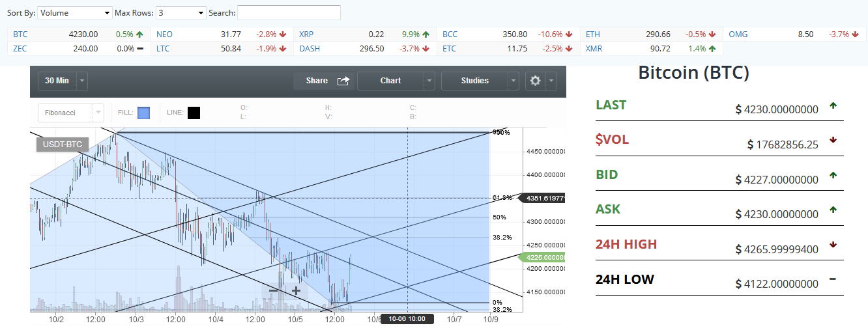Click the USDT-BTC chart label
The width and height of the screenshot is (868, 332).
tap(61, 145)
